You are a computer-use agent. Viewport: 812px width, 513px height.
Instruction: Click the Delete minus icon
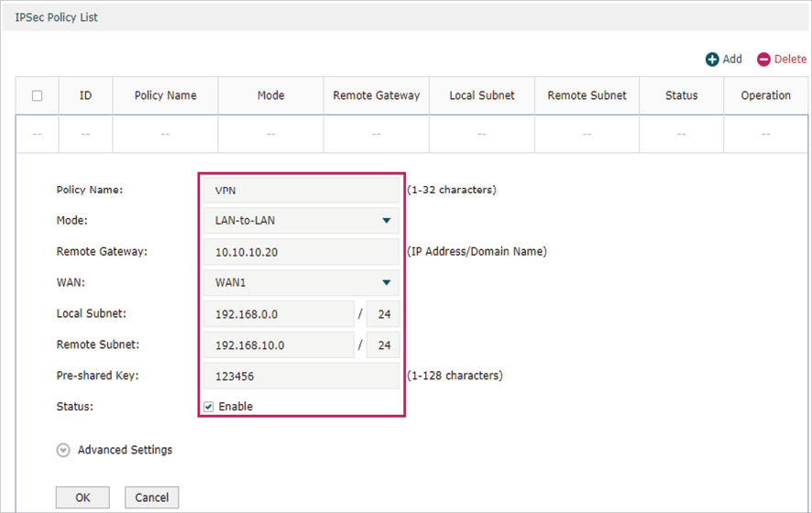pyautogui.click(x=764, y=60)
